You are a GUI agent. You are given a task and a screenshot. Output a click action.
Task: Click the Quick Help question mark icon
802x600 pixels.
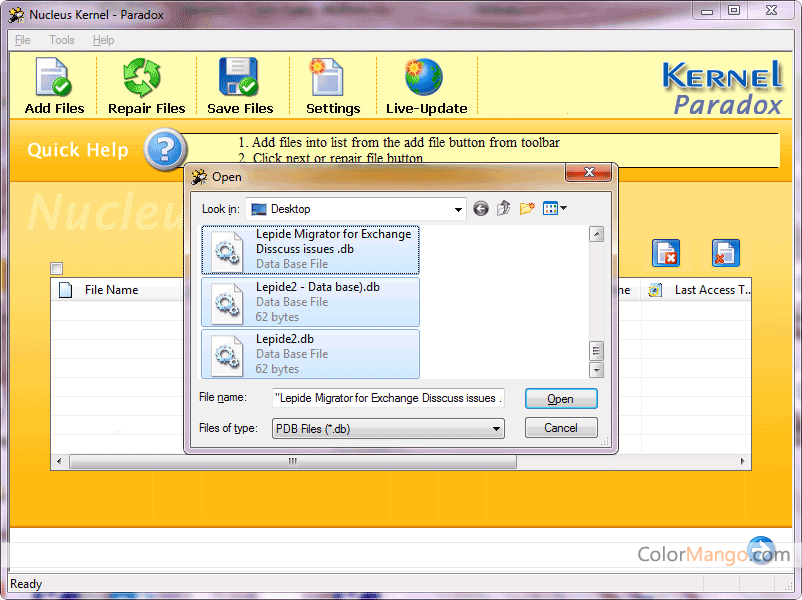click(x=164, y=150)
